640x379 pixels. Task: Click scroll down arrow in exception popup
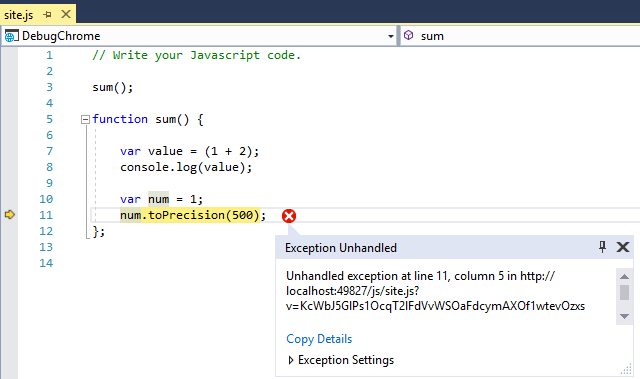coord(624,316)
